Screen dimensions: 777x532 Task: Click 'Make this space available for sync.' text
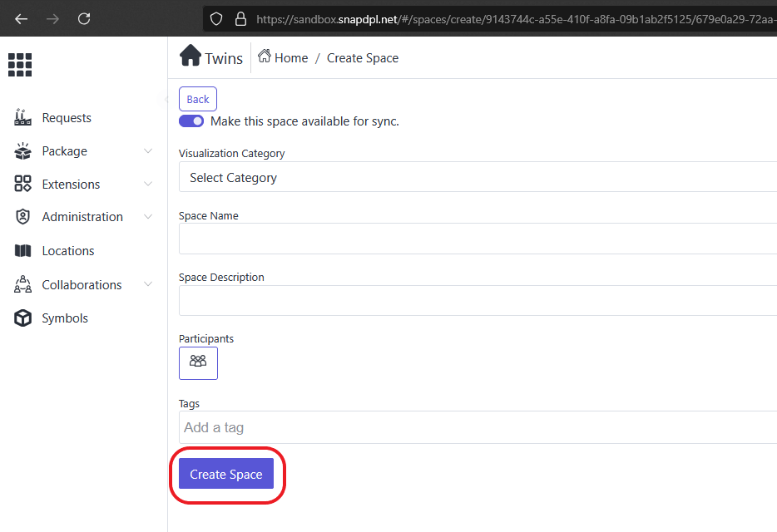(304, 121)
